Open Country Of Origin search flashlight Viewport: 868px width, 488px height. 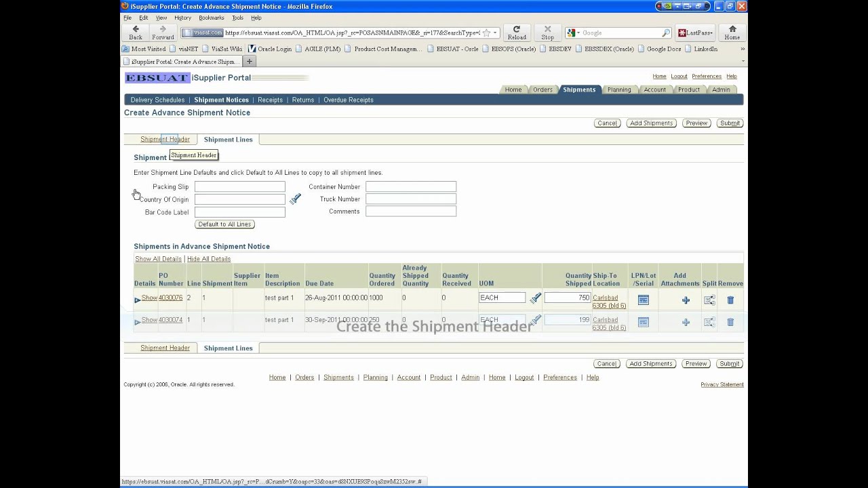(295, 199)
